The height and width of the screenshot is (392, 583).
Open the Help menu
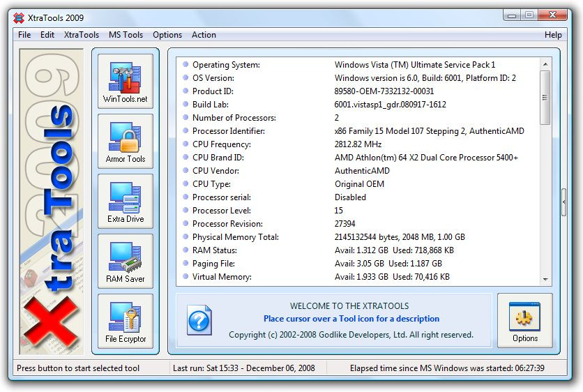point(553,35)
